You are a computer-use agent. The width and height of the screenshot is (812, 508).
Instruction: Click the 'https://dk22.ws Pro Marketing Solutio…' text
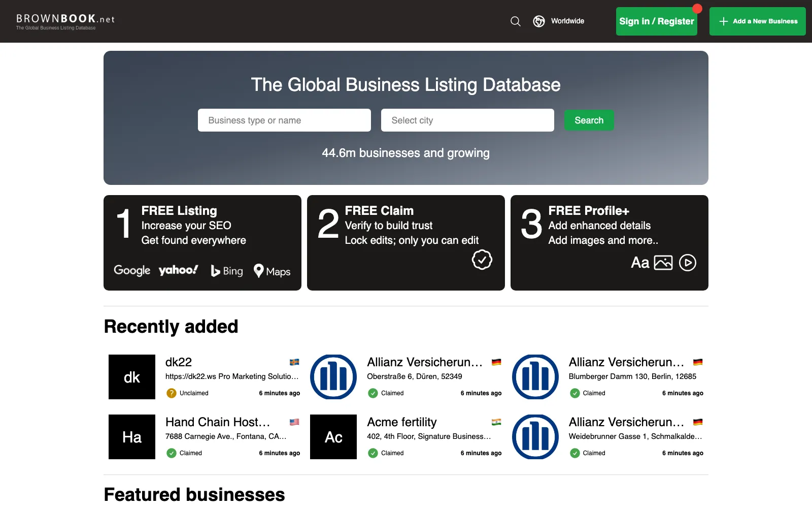pyautogui.click(x=232, y=376)
